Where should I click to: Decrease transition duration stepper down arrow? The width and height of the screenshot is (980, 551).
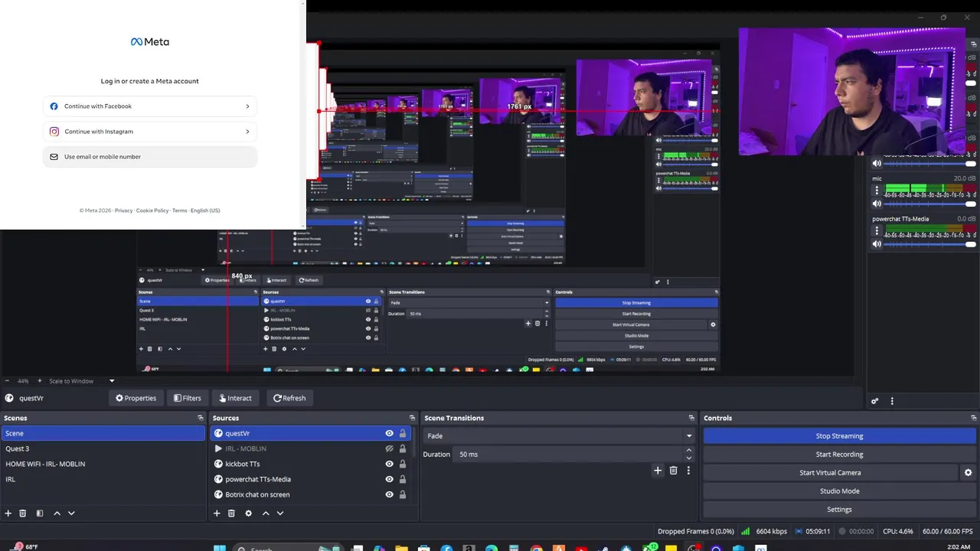(688, 458)
